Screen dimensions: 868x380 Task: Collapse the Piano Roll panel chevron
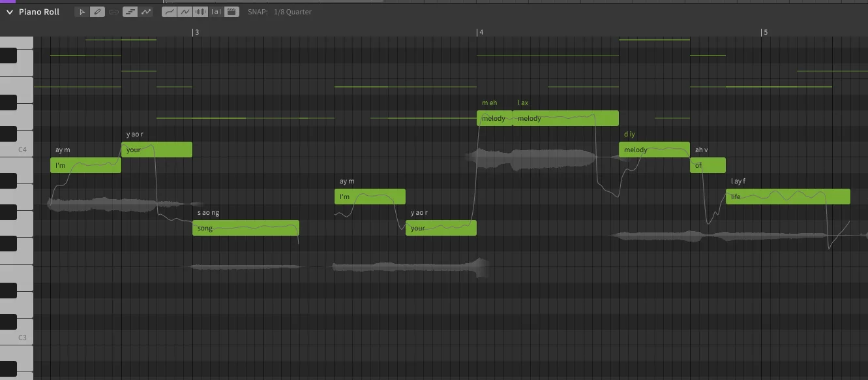tap(10, 12)
